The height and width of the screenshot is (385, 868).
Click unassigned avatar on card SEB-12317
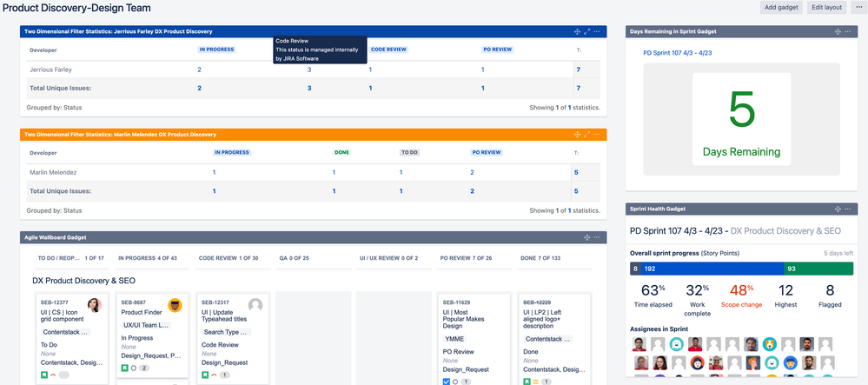pos(255,305)
